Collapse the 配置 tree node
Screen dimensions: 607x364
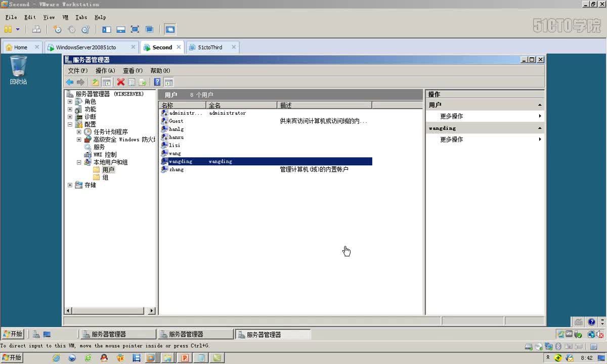[x=70, y=124]
